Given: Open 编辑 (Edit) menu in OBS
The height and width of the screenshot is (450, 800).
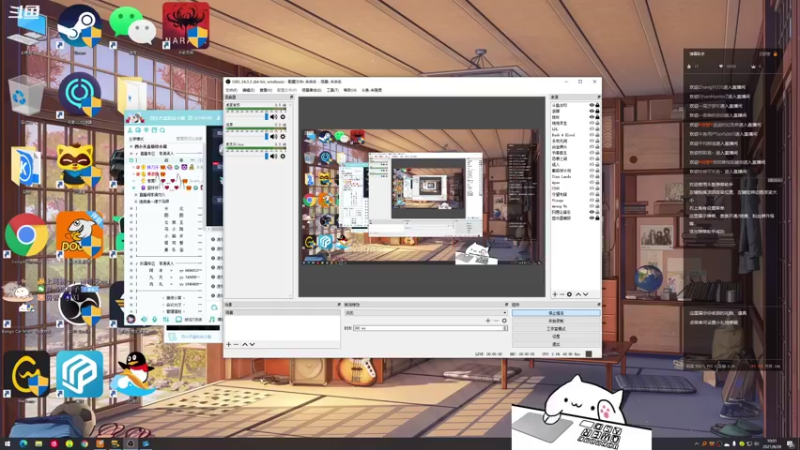Looking at the screenshot, I should point(248,90).
